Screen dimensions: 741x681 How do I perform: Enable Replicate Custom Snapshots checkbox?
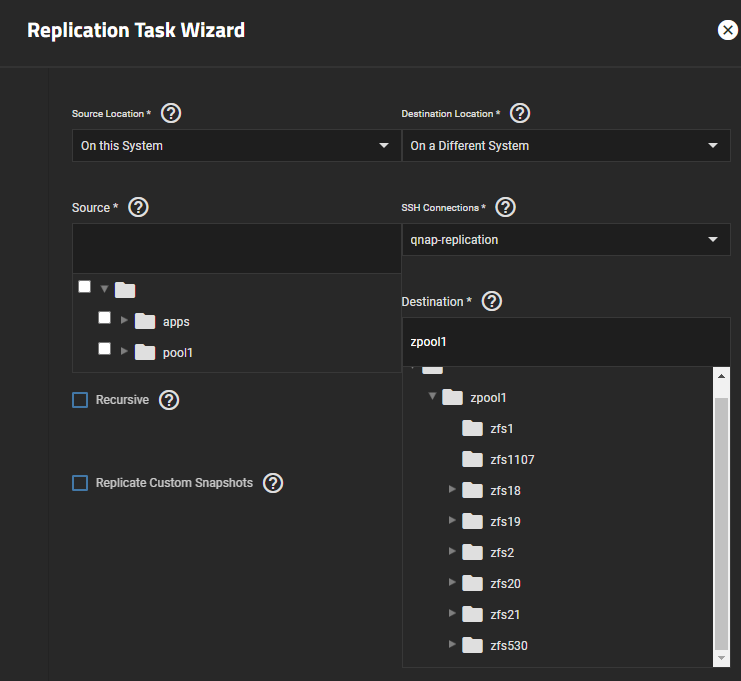click(80, 483)
